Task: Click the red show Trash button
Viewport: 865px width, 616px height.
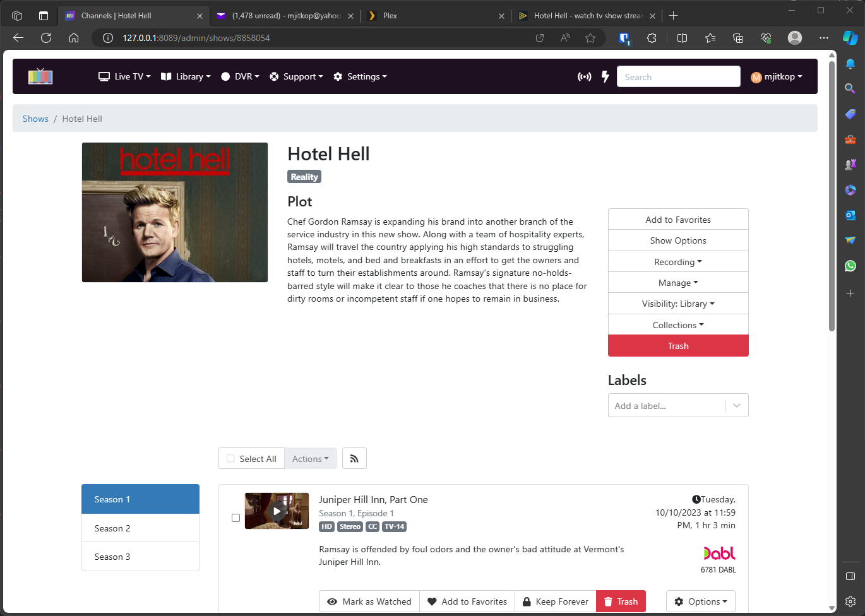Action: pos(678,346)
